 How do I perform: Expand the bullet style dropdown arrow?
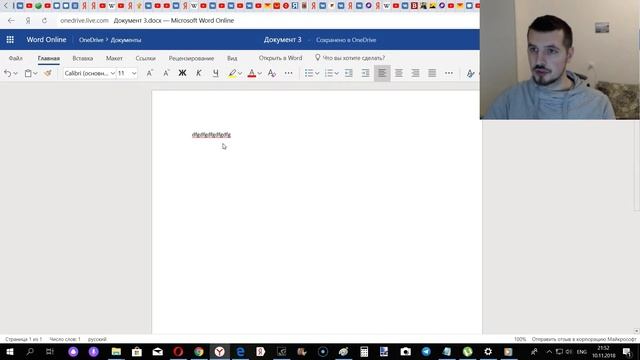[317, 73]
